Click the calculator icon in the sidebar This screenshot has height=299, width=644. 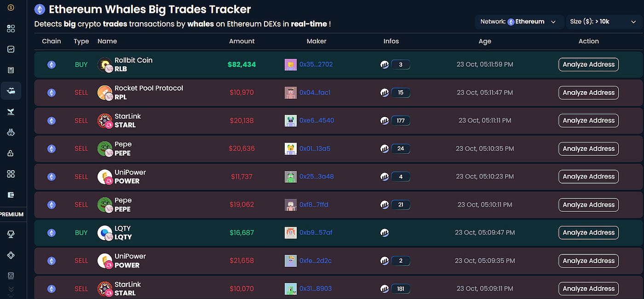pyautogui.click(x=11, y=69)
